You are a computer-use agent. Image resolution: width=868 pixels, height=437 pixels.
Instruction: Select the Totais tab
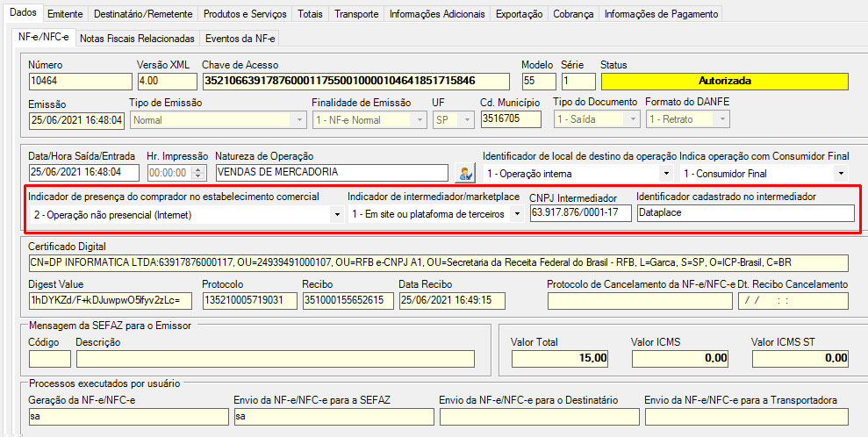(310, 14)
